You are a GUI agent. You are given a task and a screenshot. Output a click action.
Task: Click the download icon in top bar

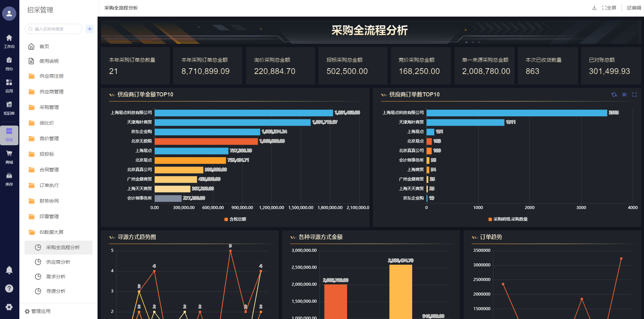(594, 8)
